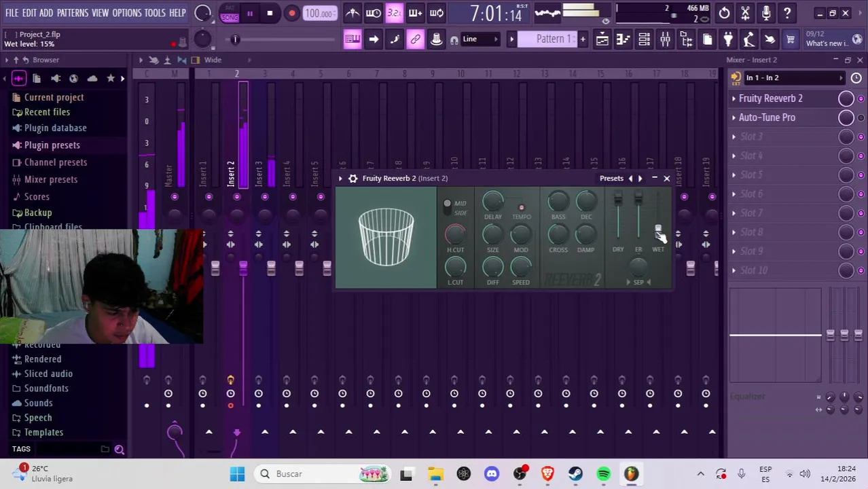Toggle the typing keyboard to piano icon

352,39
